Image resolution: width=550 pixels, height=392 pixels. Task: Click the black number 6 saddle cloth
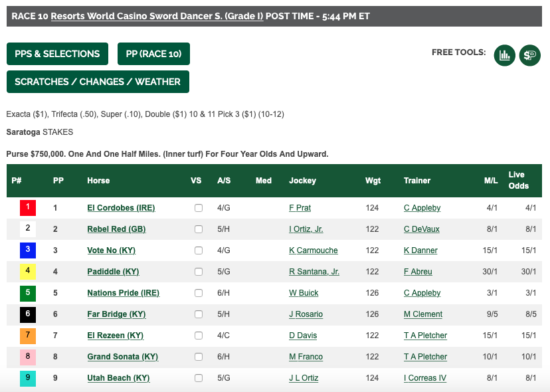28,314
